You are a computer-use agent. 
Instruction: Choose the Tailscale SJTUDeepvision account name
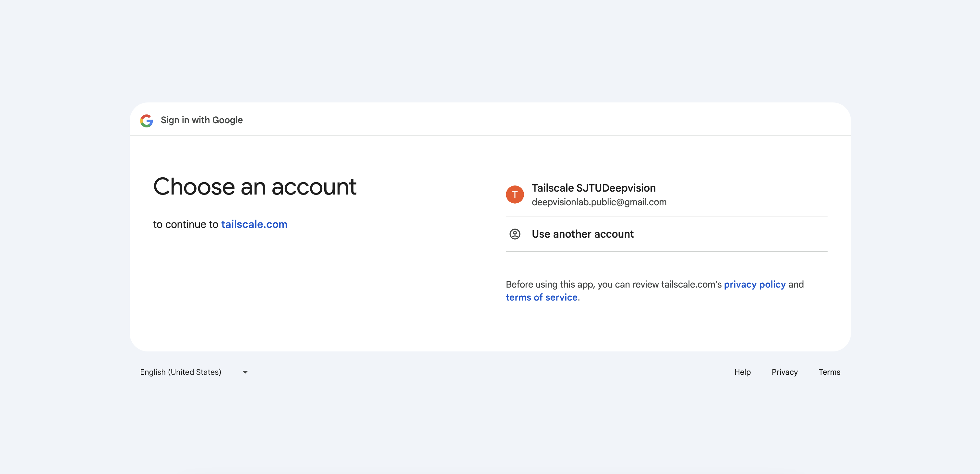(x=593, y=188)
